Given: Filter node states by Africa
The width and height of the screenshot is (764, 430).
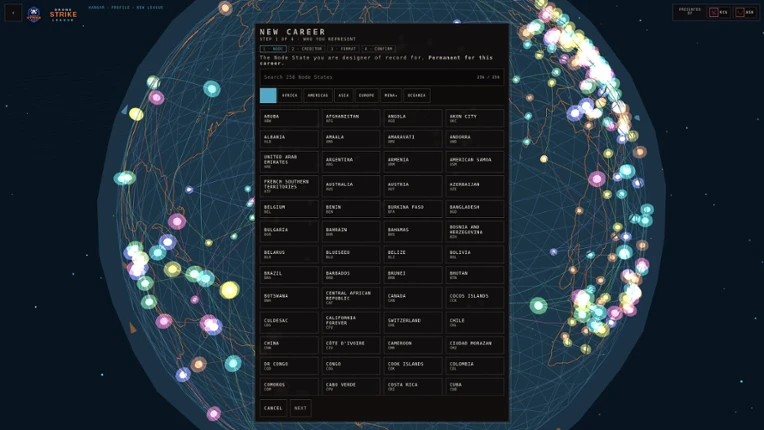Looking at the screenshot, I should pyautogui.click(x=289, y=95).
